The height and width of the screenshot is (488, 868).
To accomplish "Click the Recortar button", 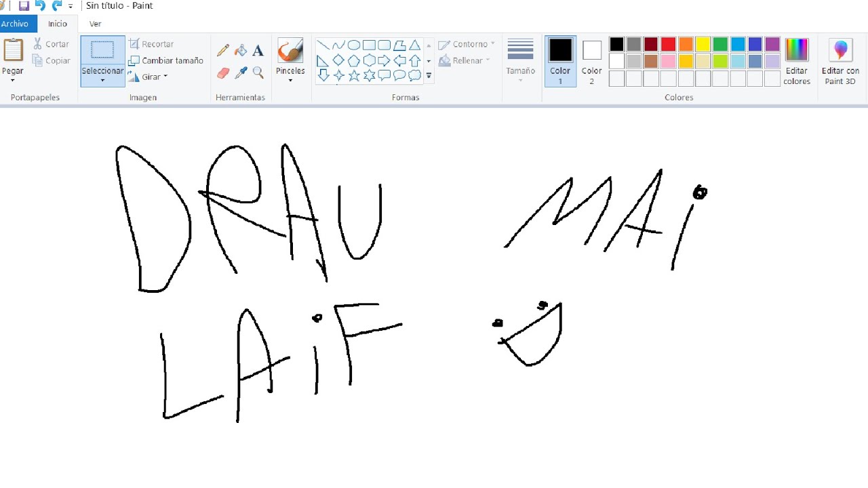I will (x=151, y=44).
